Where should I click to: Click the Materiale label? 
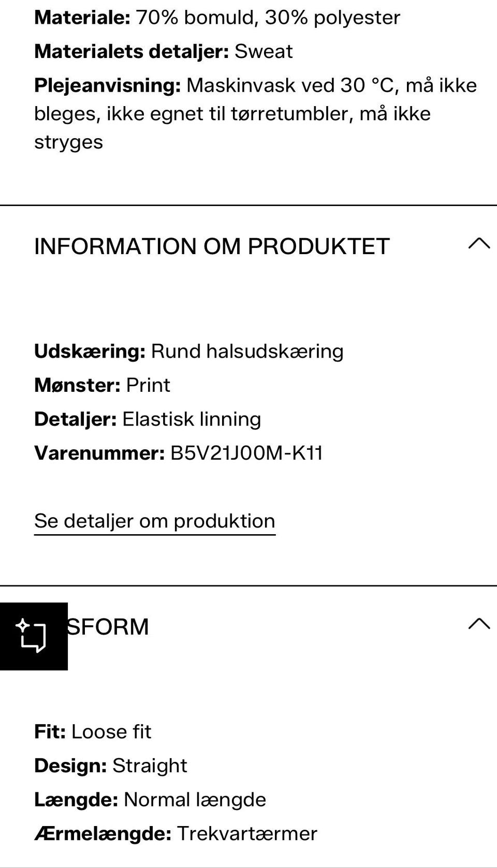(82, 18)
